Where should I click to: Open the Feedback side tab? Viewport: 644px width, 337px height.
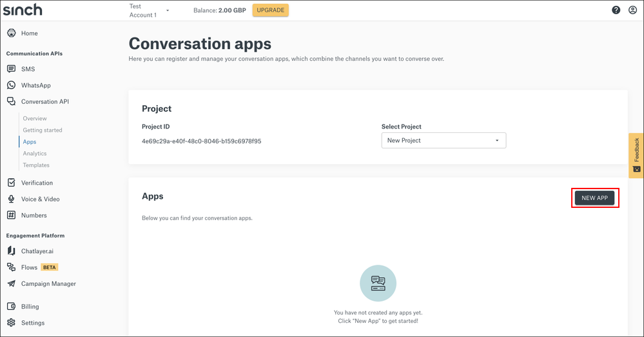(636, 156)
